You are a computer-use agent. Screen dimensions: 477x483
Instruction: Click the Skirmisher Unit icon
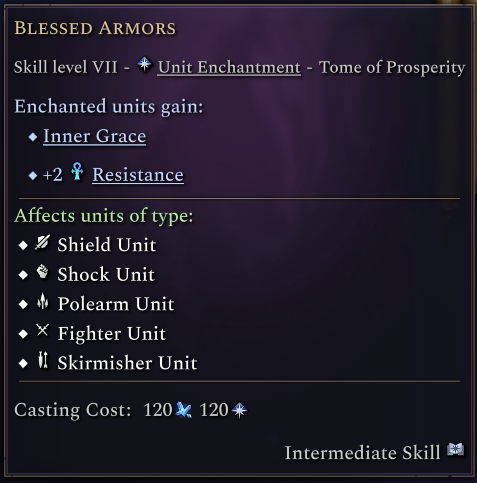(43, 360)
